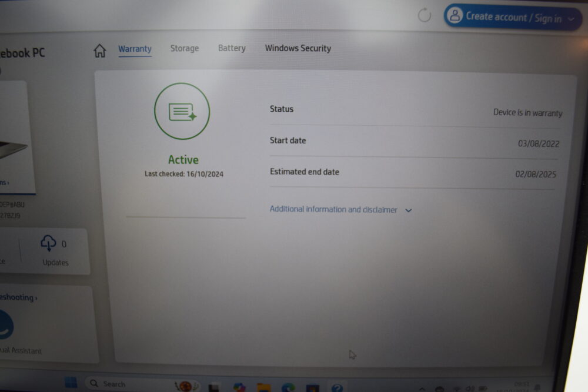This screenshot has width=588, height=392.
Task: Click the refresh icon near Sign in
Action: pos(424,15)
